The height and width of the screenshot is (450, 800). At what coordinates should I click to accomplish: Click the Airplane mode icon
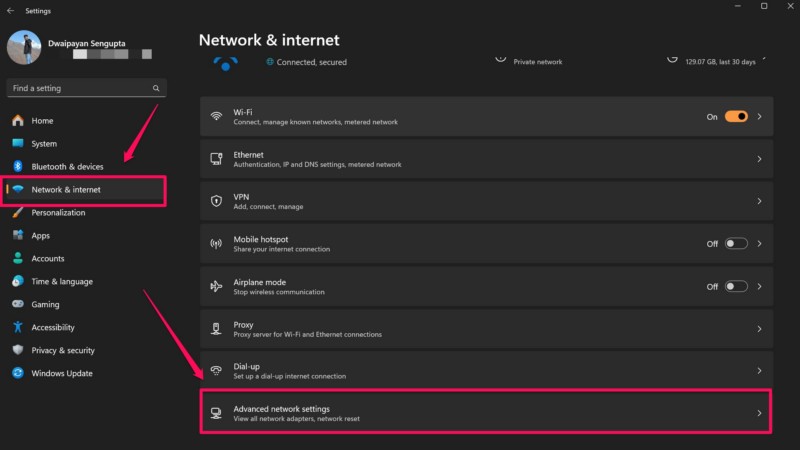click(216, 286)
